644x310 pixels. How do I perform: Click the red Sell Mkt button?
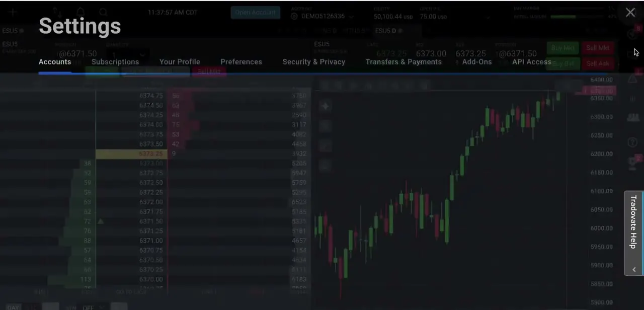pos(598,48)
